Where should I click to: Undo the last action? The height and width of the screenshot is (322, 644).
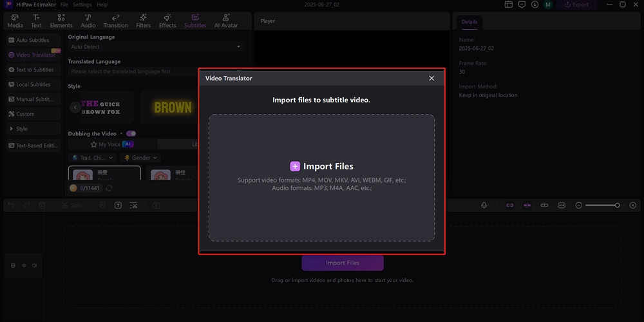(11, 205)
